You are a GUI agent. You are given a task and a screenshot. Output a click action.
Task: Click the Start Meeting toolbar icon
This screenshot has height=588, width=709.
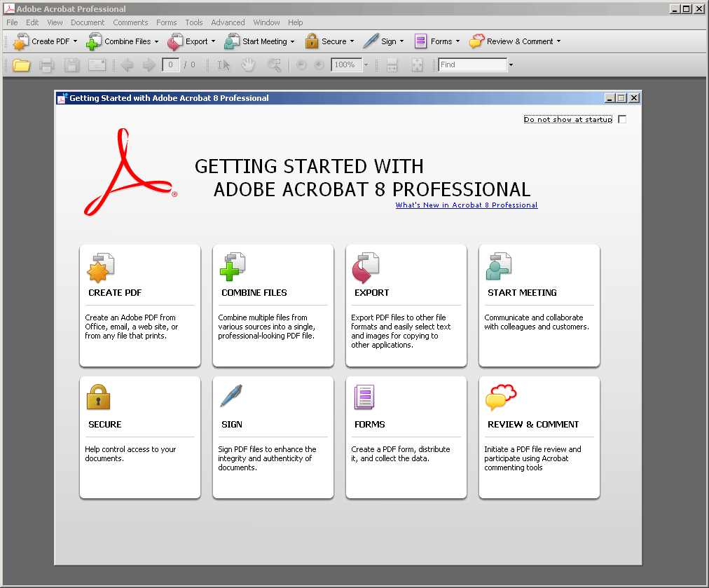[232, 41]
